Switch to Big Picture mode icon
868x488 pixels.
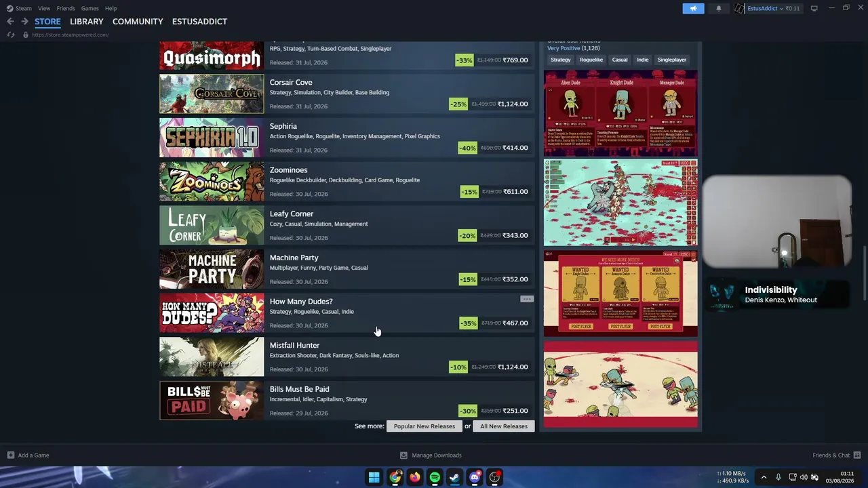point(814,8)
